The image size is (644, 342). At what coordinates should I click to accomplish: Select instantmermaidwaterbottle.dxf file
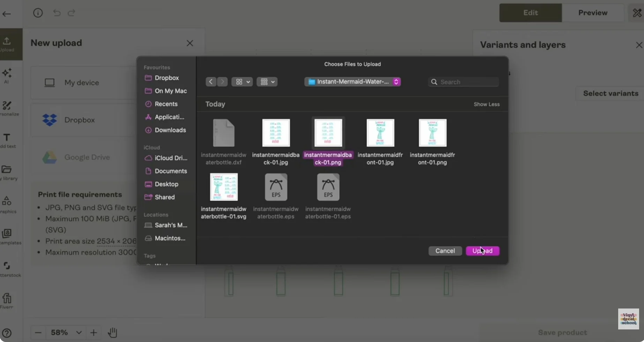(224, 142)
